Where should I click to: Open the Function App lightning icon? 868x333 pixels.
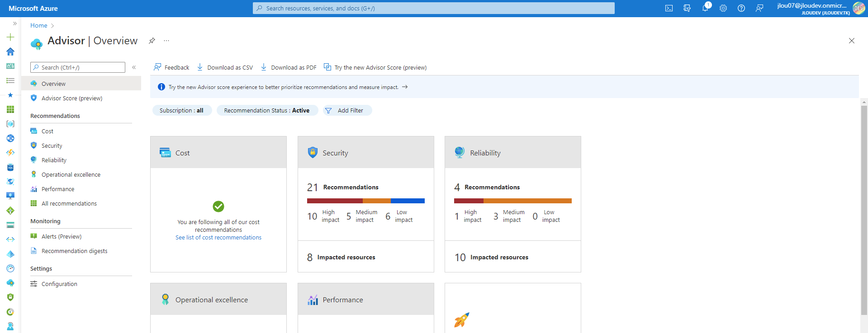[x=10, y=153]
